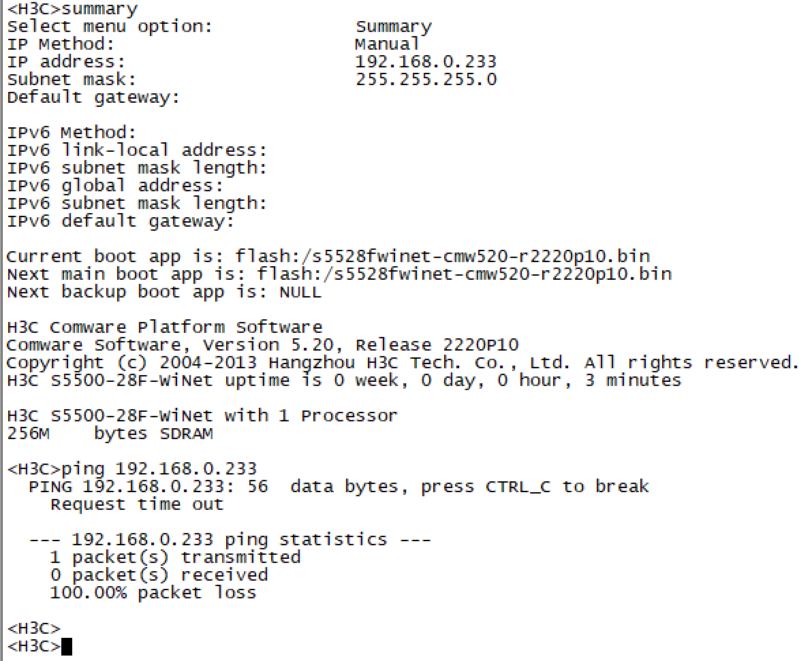Click the NULL backup boot app value
812x661 pixels.
tap(300, 292)
